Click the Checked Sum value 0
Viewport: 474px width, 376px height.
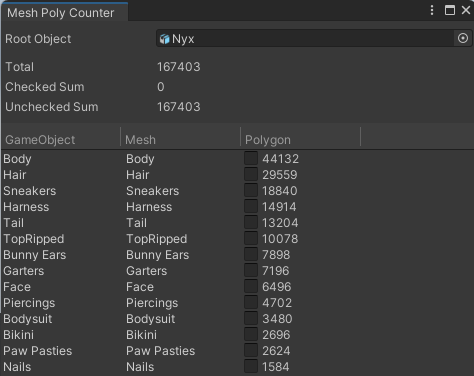pyautogui.click(x=161, y=87)
